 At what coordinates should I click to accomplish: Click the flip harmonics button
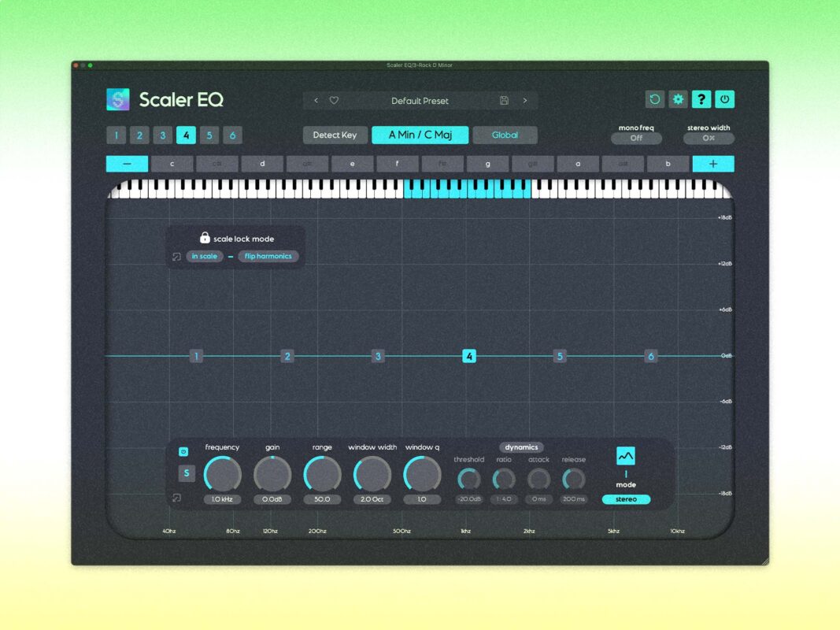coord(268,257)
